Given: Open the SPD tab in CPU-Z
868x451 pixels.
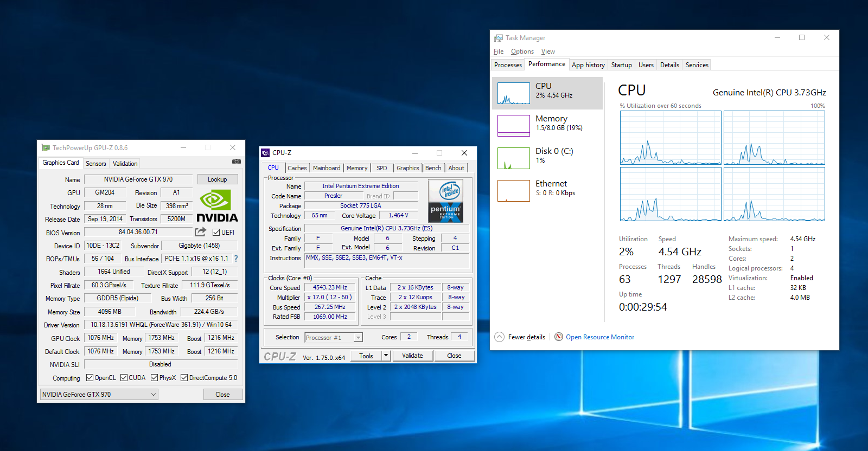Looking at the screenshot, I should pos(382,168).
